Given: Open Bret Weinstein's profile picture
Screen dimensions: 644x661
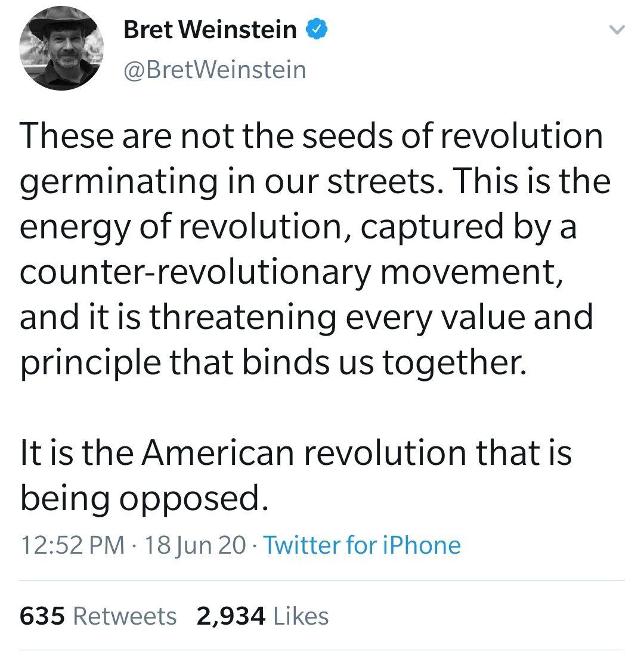Looking at the screenshot, I should pos(61,48).
